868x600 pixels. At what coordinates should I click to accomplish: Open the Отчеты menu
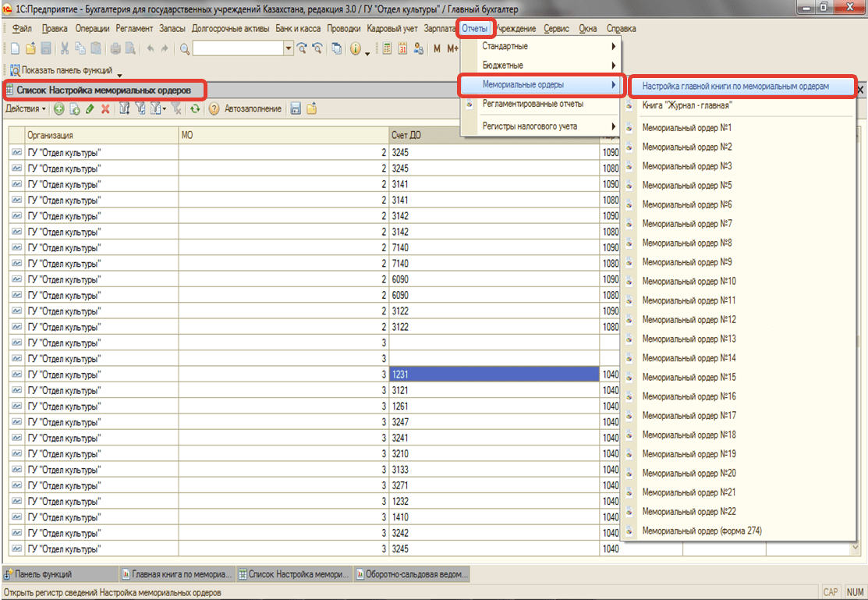tap(476, 28)
